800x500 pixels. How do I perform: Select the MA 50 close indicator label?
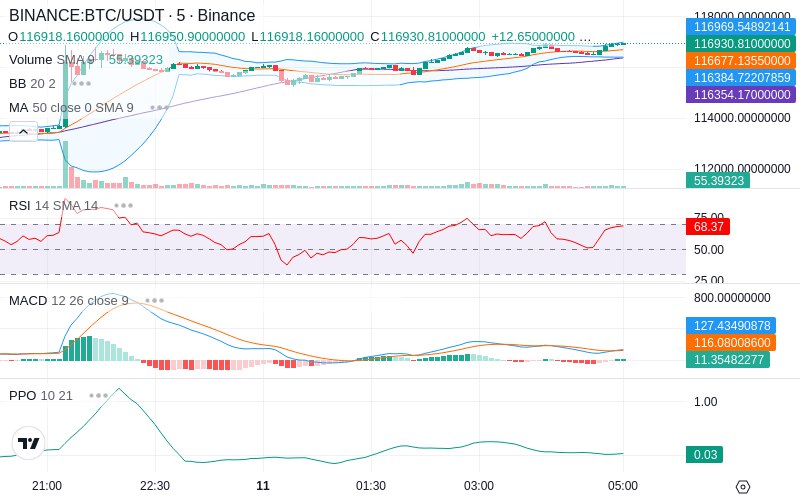point(71,108)
